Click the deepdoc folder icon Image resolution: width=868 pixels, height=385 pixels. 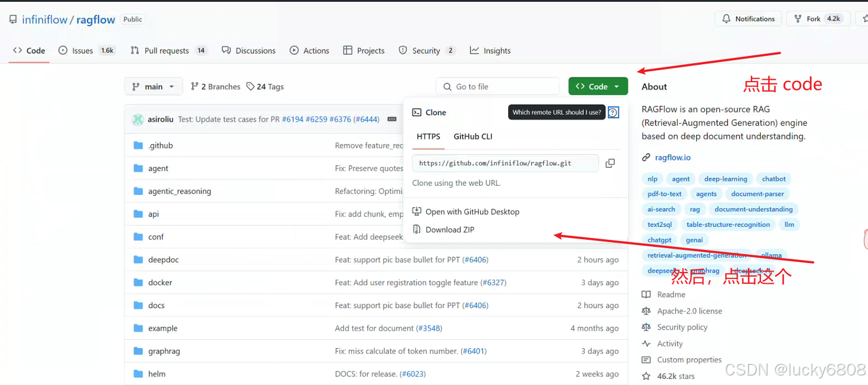coord(139,259)
